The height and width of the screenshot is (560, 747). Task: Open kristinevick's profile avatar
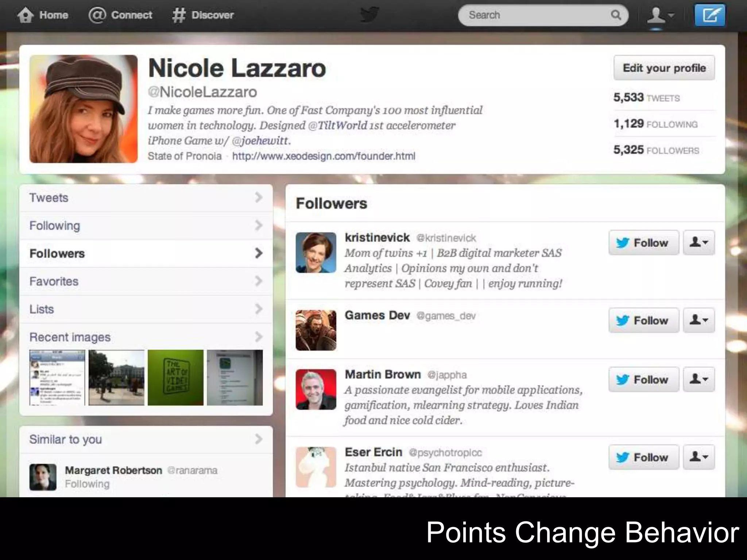pyautogui.click(x=316, y=252)
